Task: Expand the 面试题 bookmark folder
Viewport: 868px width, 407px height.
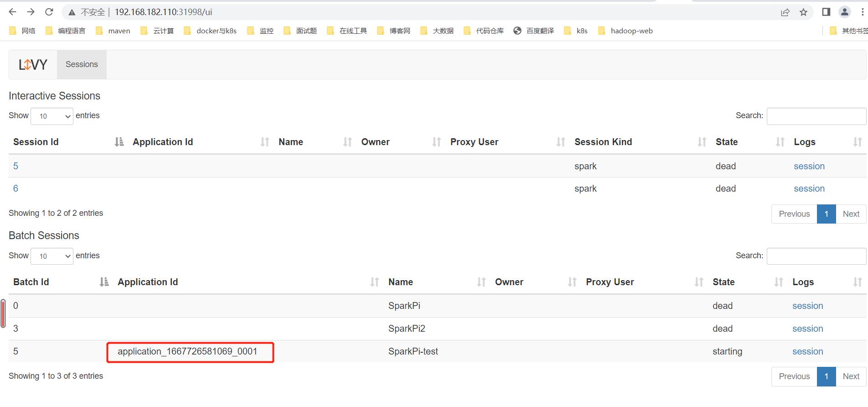Action: click(x=300, y=31)
